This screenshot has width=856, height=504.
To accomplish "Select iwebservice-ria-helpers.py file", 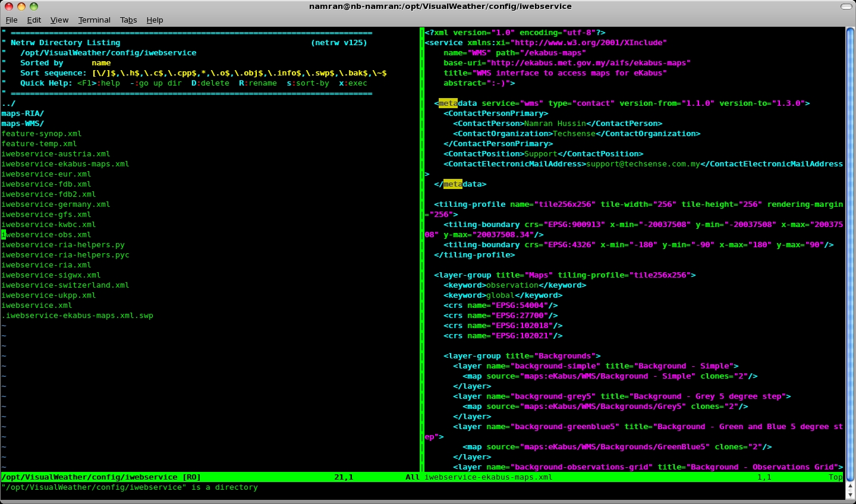I will click(x=63, y=245).
